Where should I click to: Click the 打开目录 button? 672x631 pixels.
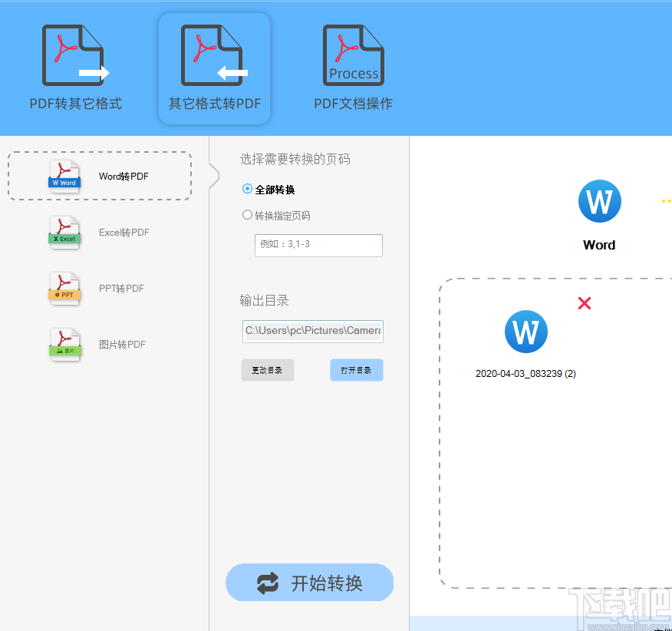point(356,370)
